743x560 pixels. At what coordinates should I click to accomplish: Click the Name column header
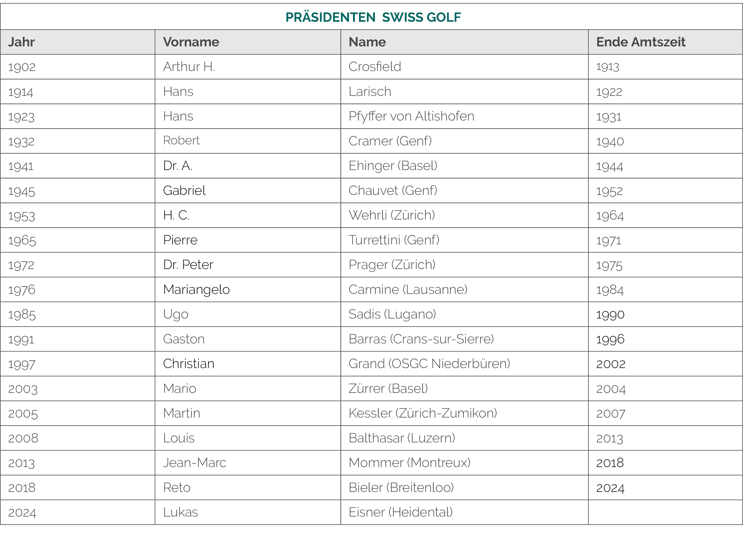(x=465, y=42)
